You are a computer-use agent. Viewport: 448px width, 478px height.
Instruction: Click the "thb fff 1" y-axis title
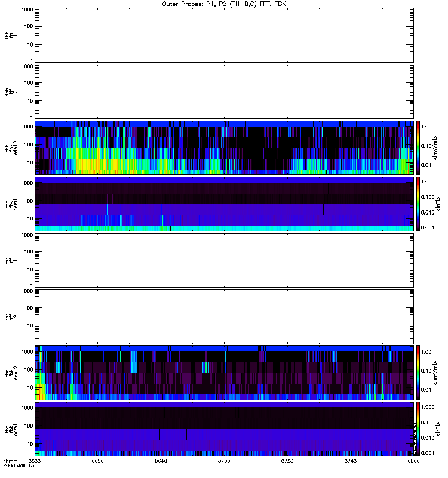pyautogui.click(x=11, y=35)
